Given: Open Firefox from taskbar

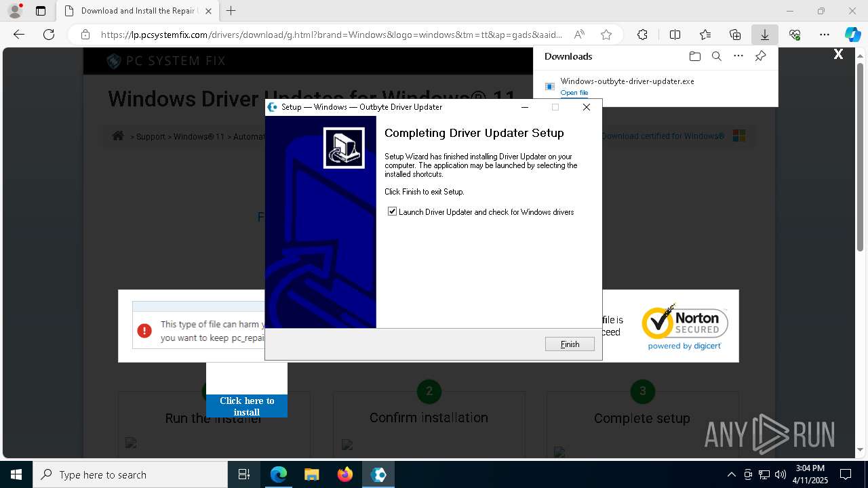Looking at the screenshot, I should coord(345,474).
